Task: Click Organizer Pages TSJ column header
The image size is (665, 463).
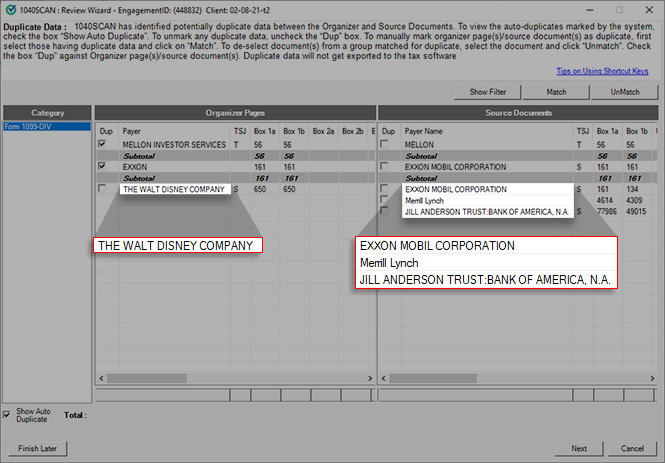Action: click(x=240, y=131)
